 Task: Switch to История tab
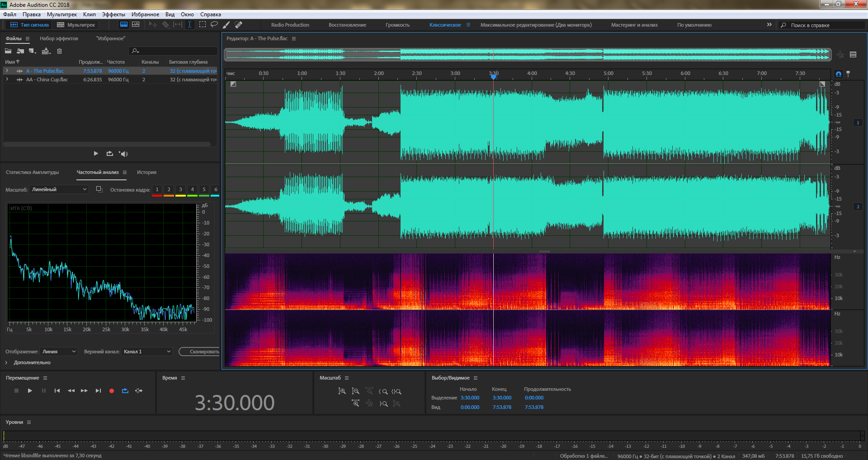(146, 172)
